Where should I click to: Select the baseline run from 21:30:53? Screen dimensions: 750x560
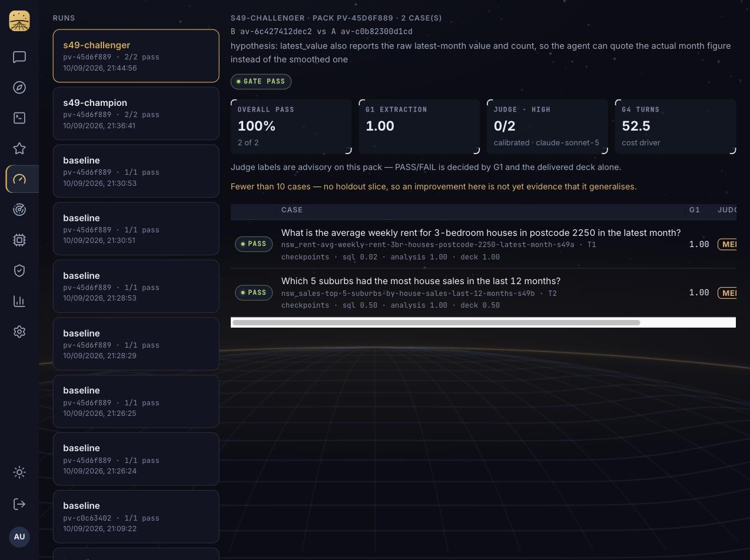tap(136, 171)
